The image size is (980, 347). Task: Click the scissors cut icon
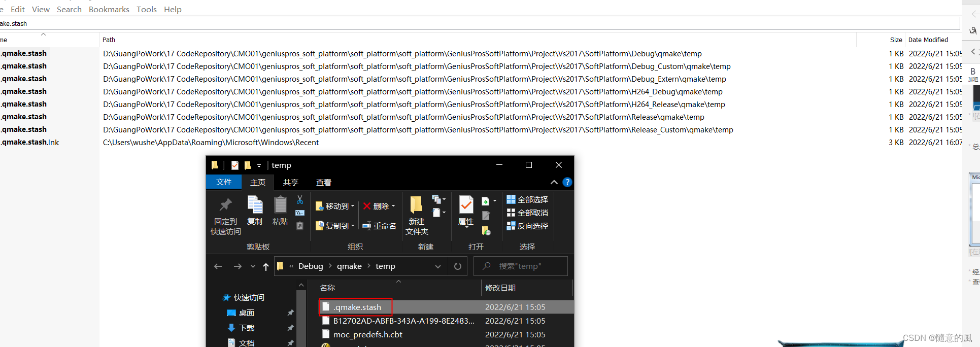coord(300,199)
